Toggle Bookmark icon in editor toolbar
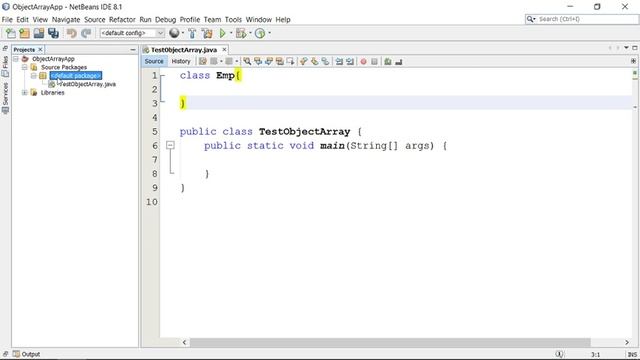 [x=325, y=62]
